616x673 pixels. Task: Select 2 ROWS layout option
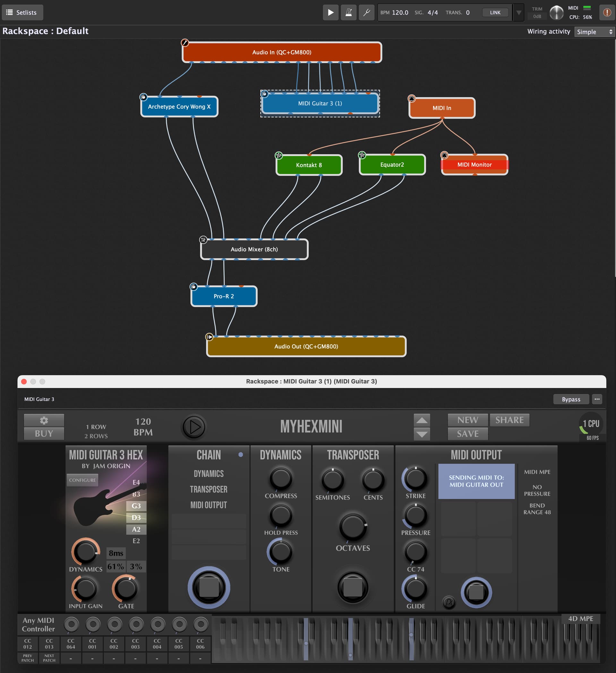click(96, 436)
